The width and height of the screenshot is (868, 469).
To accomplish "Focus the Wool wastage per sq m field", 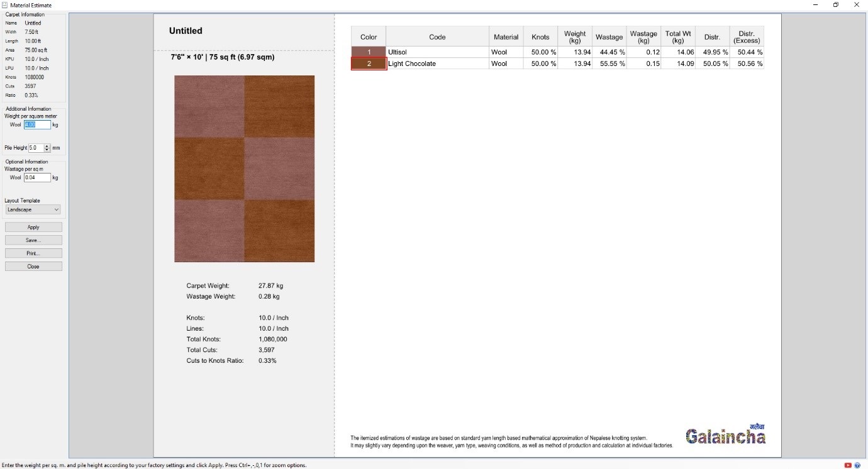I will 37,178.
